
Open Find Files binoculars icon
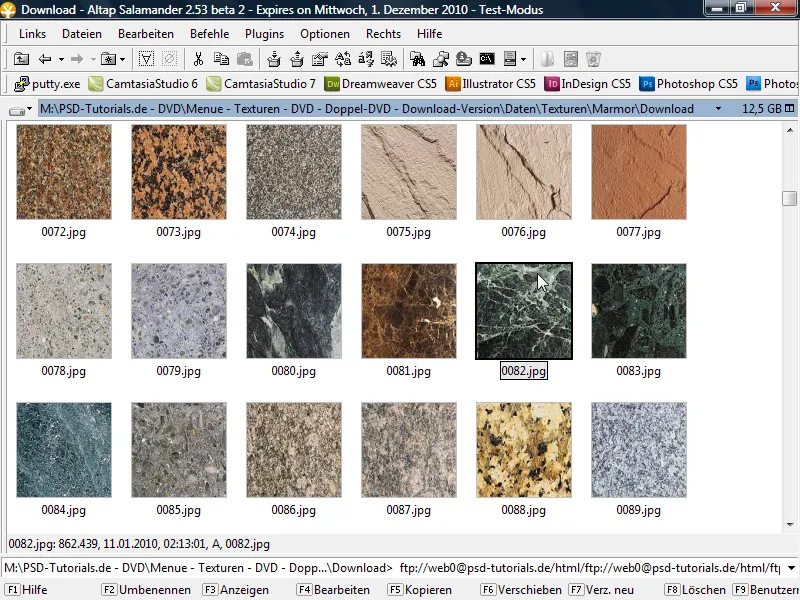417,59
